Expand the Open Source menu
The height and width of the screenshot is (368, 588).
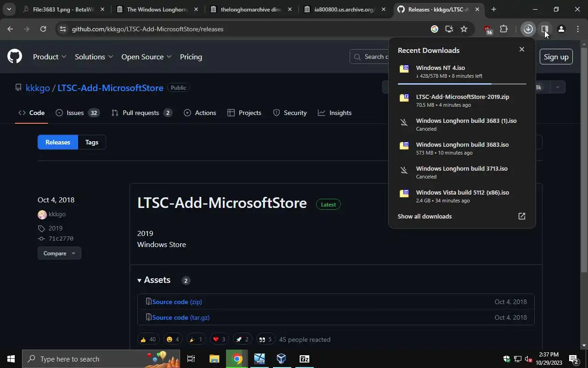tap(146, 57)
